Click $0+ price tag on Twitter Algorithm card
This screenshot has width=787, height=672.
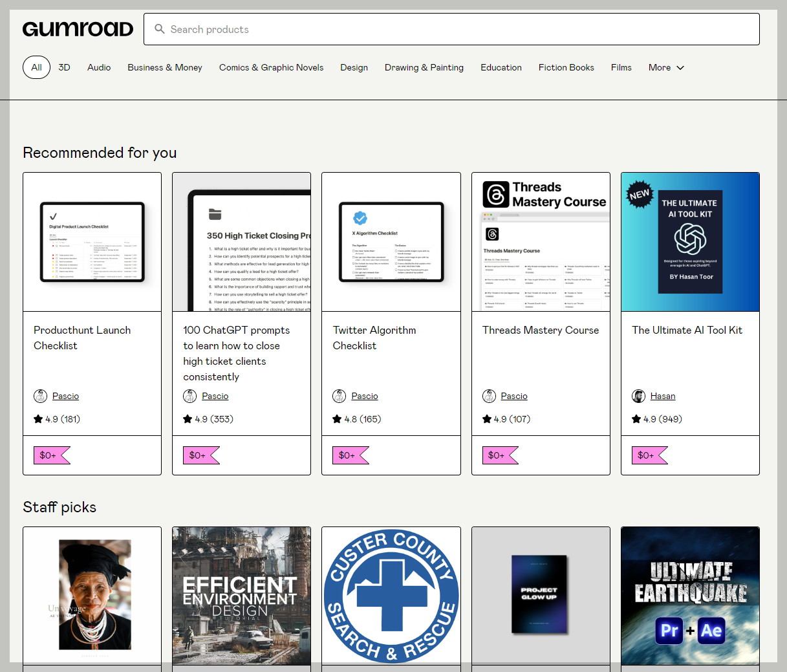(350, 455)
